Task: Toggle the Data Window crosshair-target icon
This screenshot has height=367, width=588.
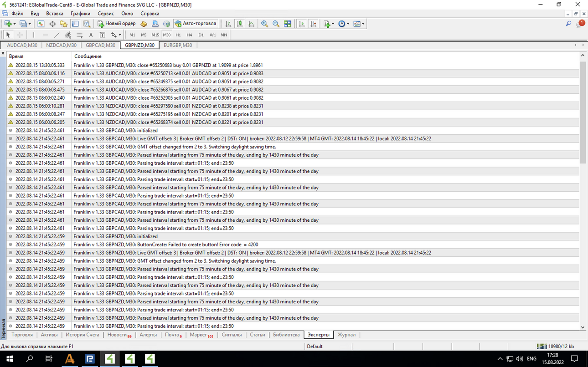Action: [52, 24]
